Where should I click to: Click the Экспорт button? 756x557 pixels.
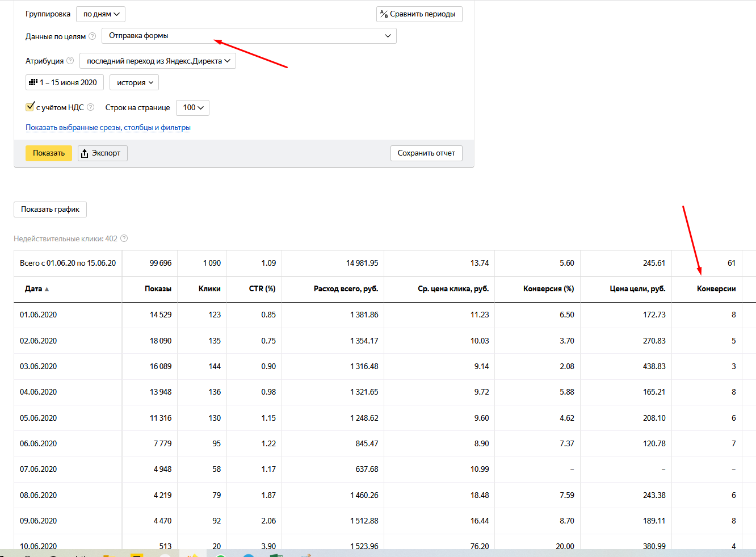pos(102,153)
